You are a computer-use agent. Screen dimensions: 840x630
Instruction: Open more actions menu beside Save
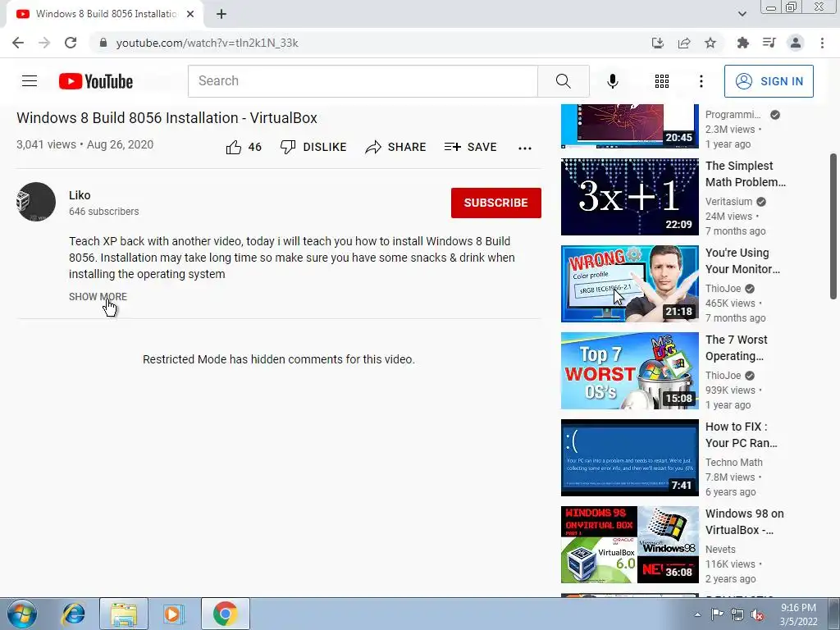tap(525, 148)
